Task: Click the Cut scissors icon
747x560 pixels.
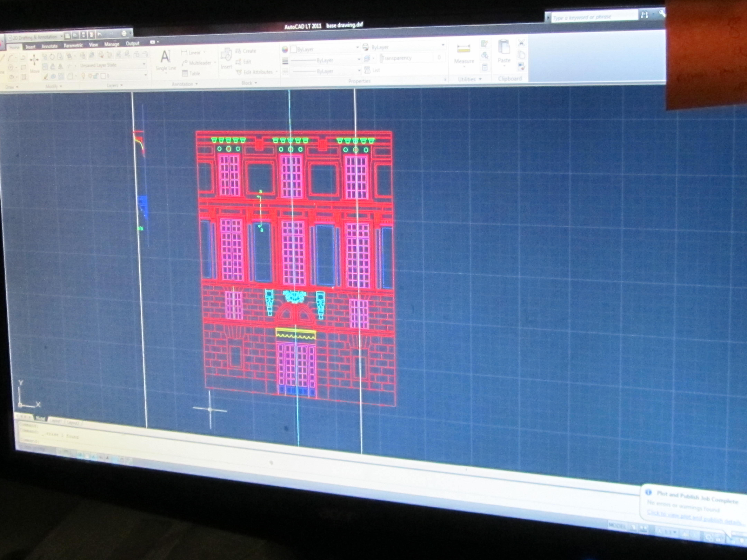Action: click(521, 43)
